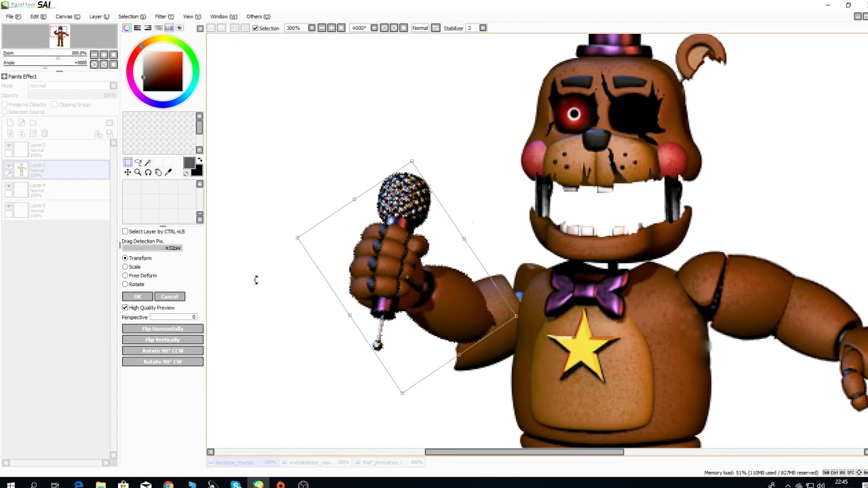Confirm transform with OK button
Viewport: 868px width, 488px height.
coord(137,296)
